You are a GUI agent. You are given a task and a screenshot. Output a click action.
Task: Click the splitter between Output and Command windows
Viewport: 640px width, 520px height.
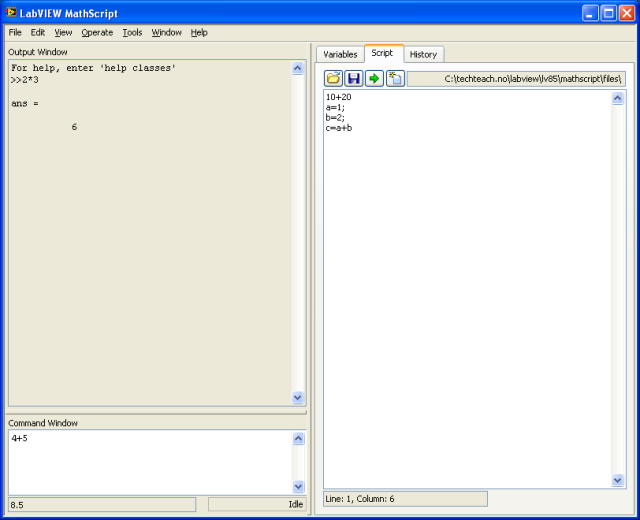coord(157,413)
